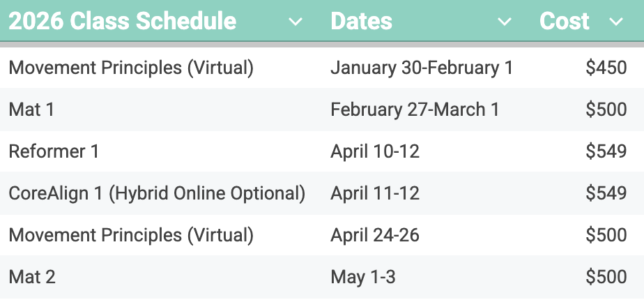Open the 2026 Class Schedule column dropdown arrow
This screenshot has height=300, width=644.
[x=296, y=22]
